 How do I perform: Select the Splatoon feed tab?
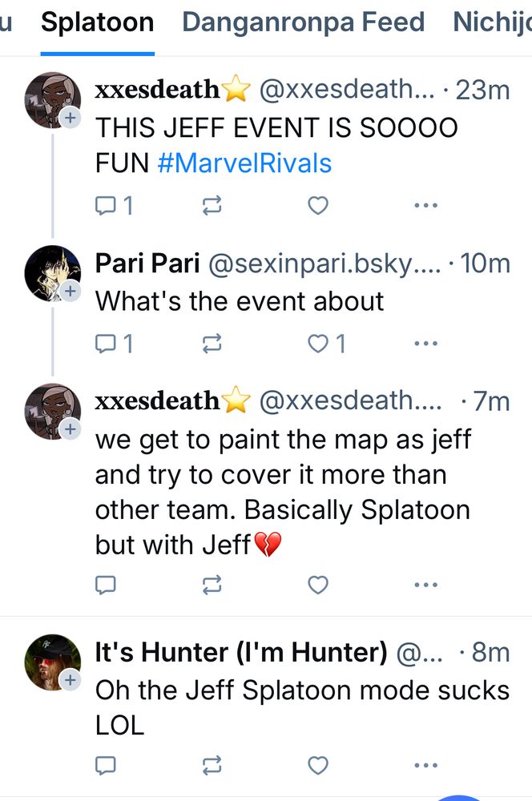pyautogui.click(x=97, y=22)
